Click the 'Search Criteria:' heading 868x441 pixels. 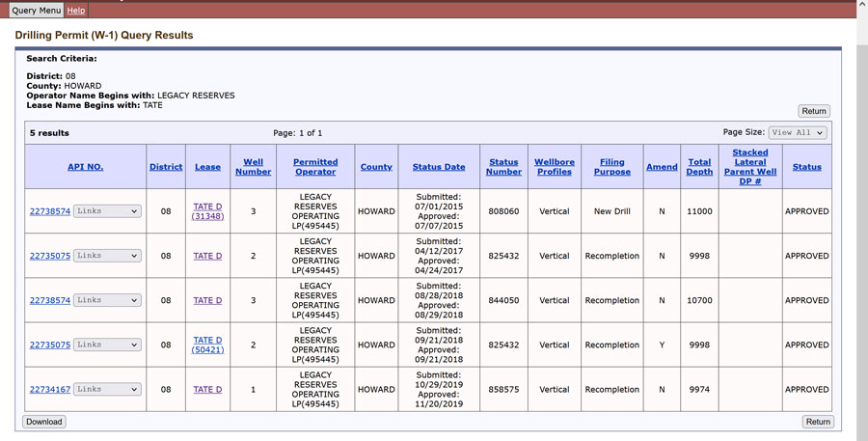[62, 58]
